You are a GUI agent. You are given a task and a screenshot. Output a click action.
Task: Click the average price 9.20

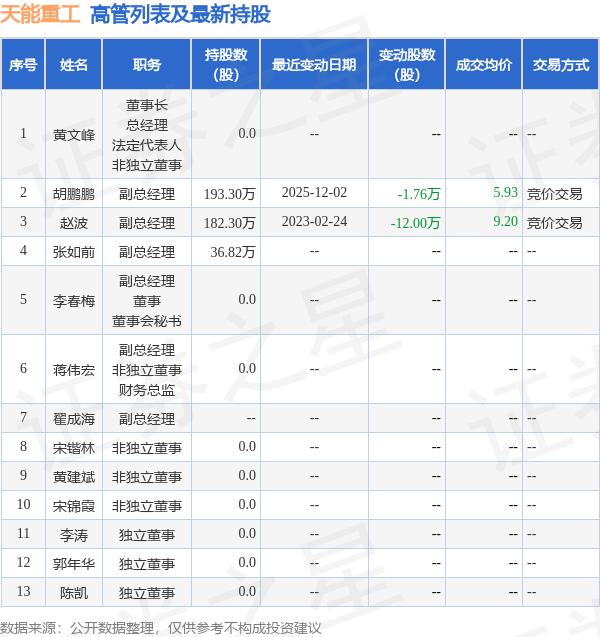pyautogui.click(x=505, y=221)
